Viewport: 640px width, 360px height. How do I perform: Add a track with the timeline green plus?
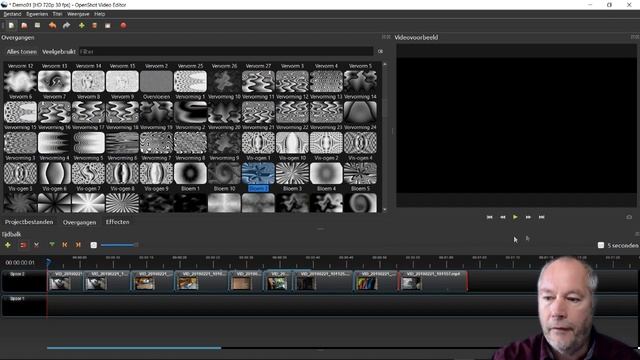(x=8, y=245)
